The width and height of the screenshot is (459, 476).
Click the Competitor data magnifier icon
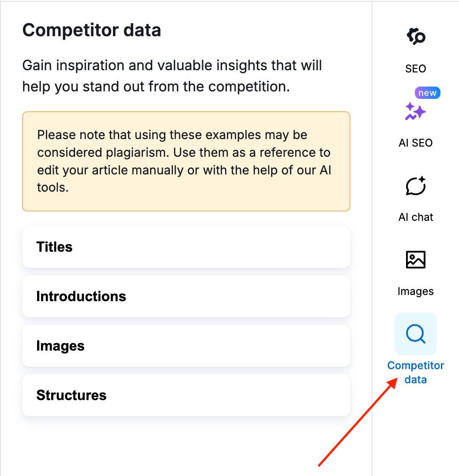point(415,334)
